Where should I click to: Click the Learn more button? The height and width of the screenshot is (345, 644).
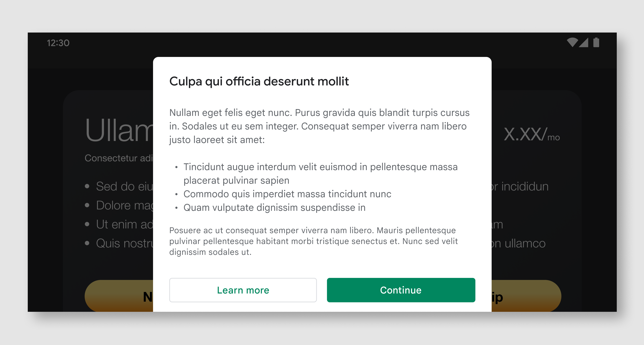(243, 290)
